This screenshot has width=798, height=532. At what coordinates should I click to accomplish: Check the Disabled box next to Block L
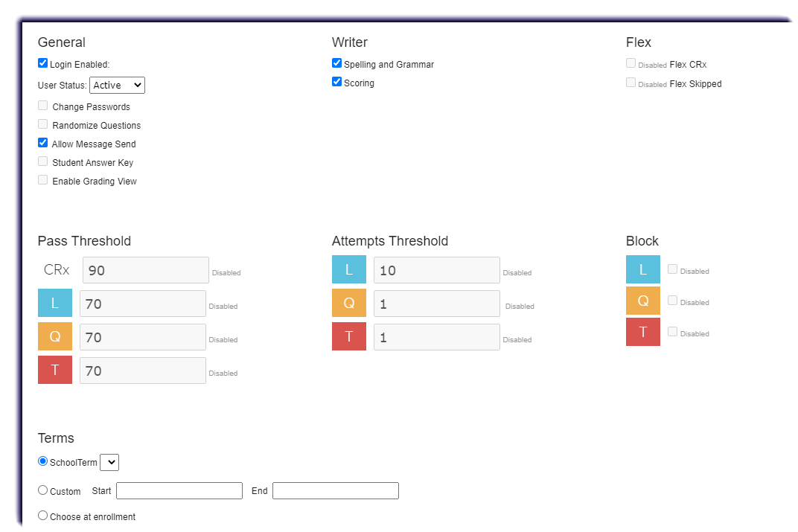(672, 269)
